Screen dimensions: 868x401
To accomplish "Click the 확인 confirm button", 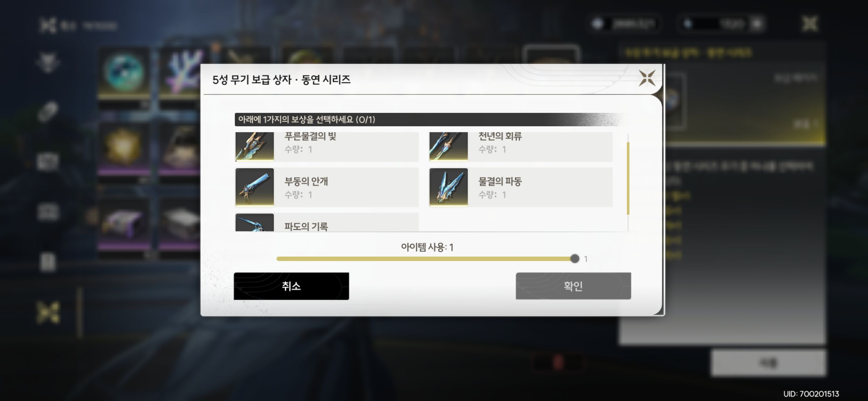I will tap(573, 286).
